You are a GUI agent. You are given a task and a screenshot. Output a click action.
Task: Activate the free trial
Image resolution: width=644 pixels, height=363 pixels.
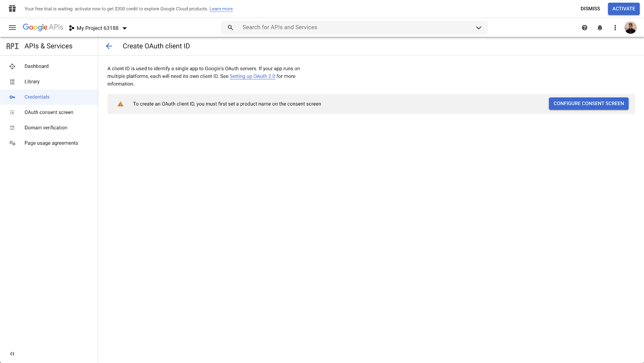click(x=623, y=8)
